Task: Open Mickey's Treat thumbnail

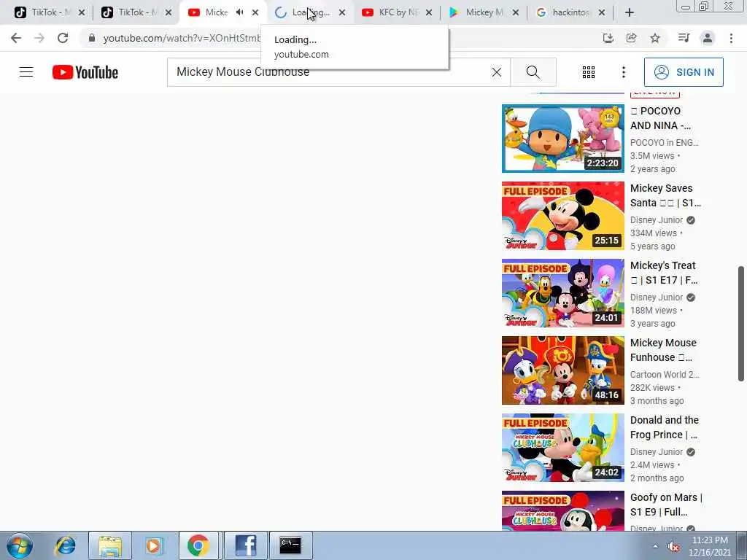Action: click(x=562, y=293)
